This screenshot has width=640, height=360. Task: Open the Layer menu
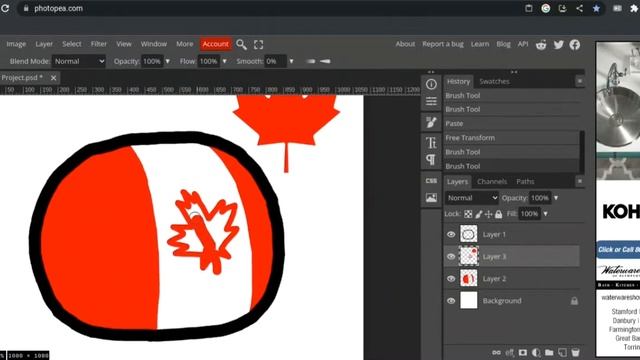pos(44,44)
